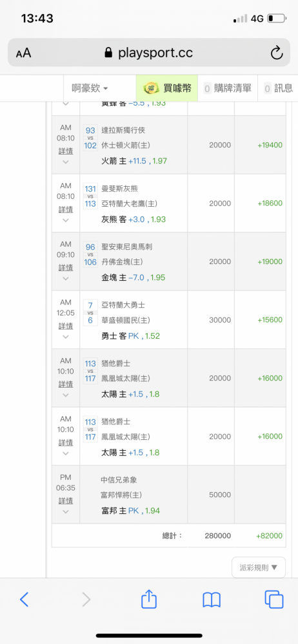The width and height of the screenshot is (298, 644).
Task: Expand chevron under 中信兄弟象 game details
Action: pos(65,512)
